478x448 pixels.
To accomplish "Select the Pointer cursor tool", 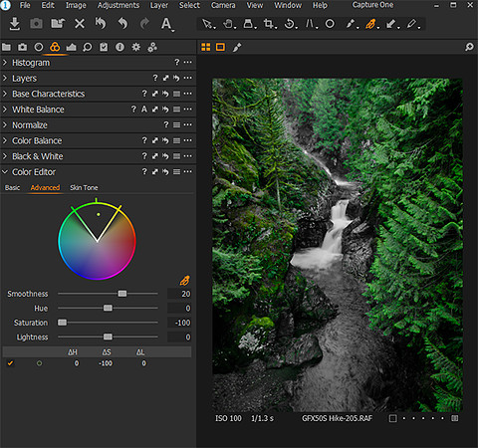I will click(208, 24).
